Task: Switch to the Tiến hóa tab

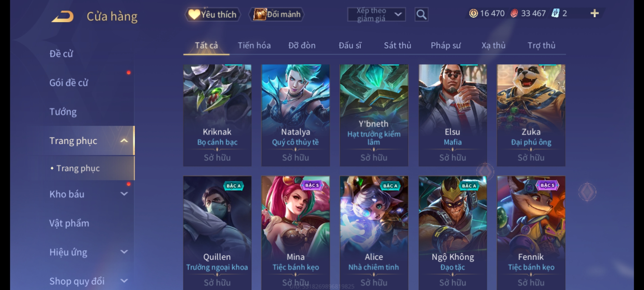Action: tap(254, 45)
